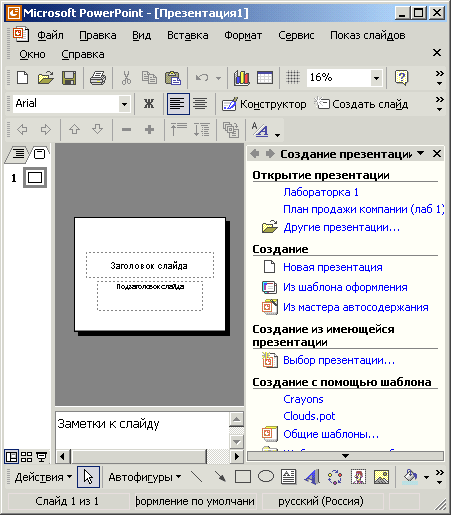This screenshot has height=515, width=451.
Task: Insert a table using the table icon
Action: click(x=265, y=78)
